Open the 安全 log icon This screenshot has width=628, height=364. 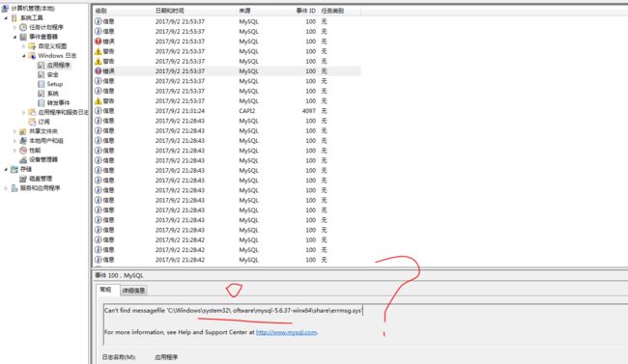(41, 74)
